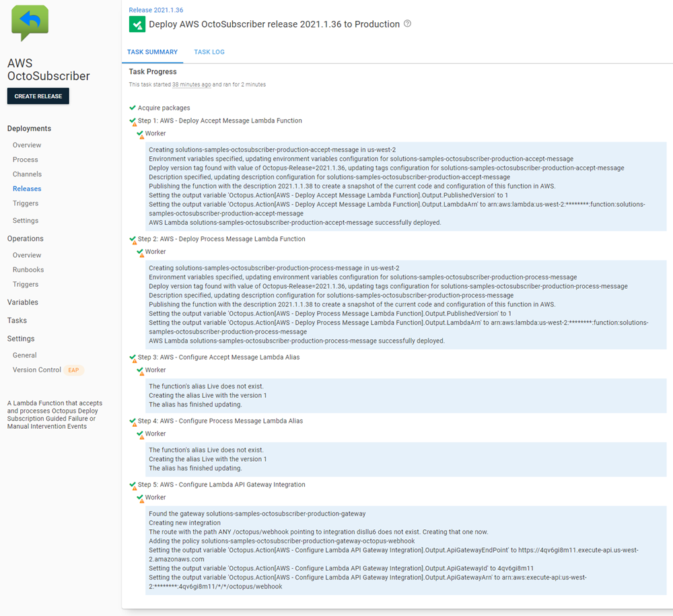
Task: Open Releases in the Deployments sidebar
Action: pos(27,189)
